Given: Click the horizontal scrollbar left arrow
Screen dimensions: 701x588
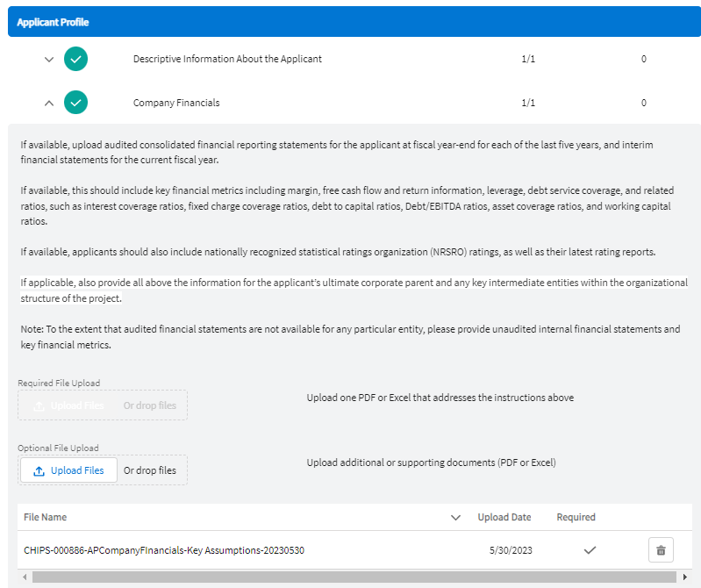Looking at the screenshot, I should pos(24,577).
